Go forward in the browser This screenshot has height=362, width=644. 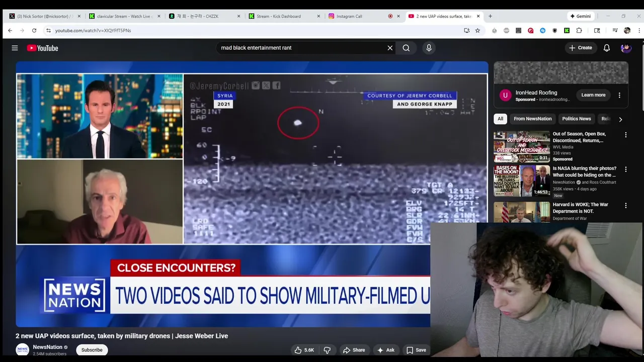(x=22, y=30)
